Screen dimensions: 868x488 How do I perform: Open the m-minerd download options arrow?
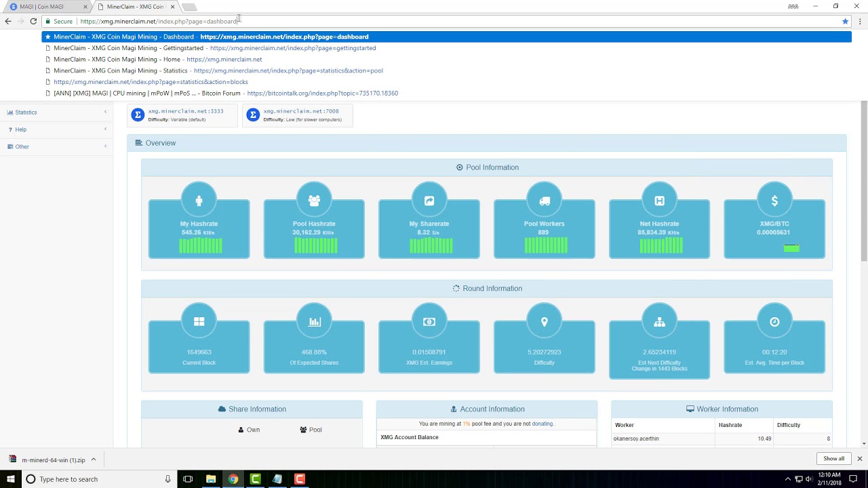pos(94,460)
